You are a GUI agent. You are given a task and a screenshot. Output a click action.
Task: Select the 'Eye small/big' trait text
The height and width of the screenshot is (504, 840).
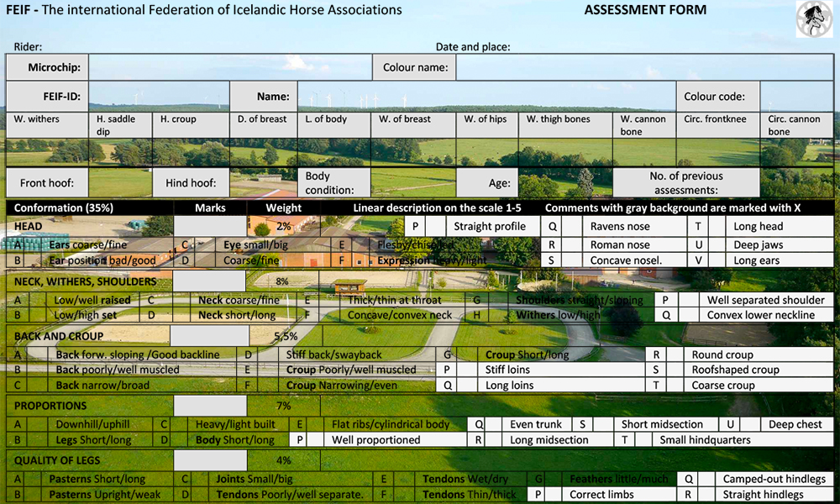coord(255,244)
